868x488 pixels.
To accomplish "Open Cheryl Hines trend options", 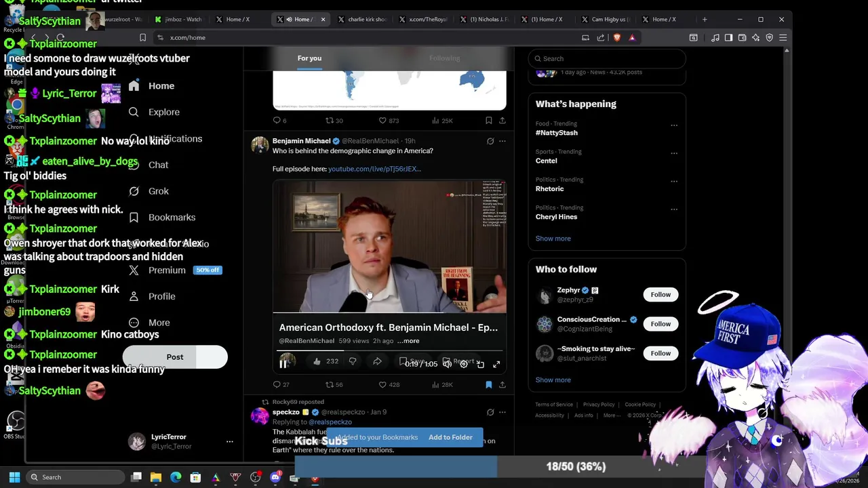I will [x=673, y=209].
